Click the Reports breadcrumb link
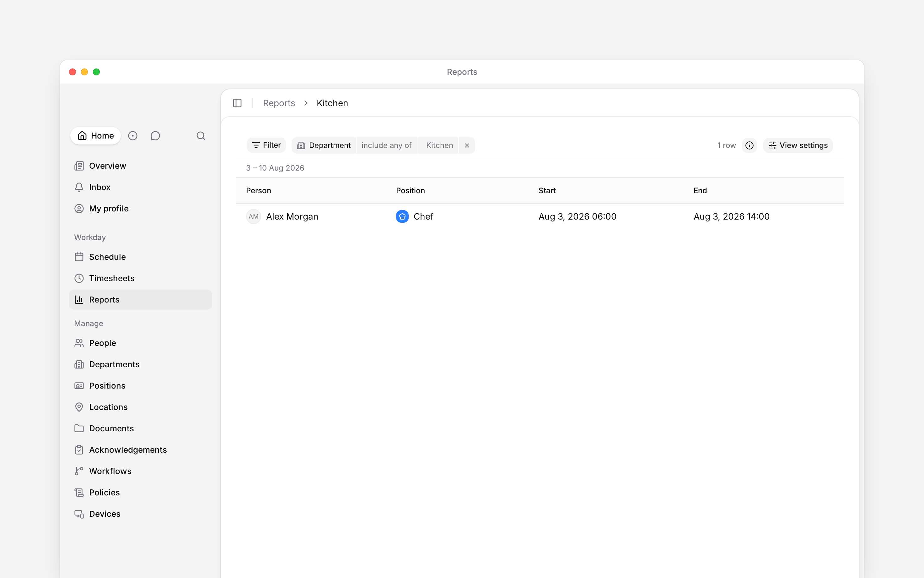 [279, 103]
